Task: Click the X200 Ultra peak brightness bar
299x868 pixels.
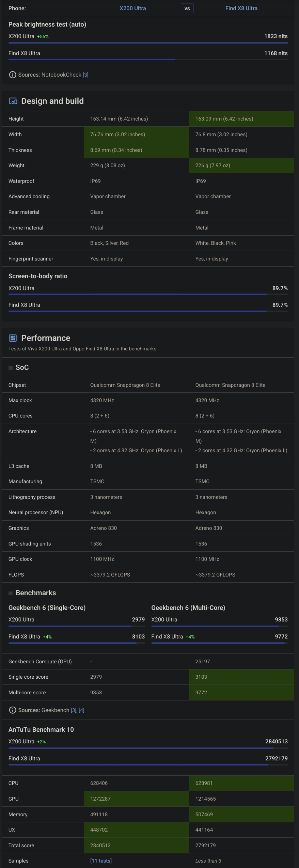Action: tap(148, 43)
